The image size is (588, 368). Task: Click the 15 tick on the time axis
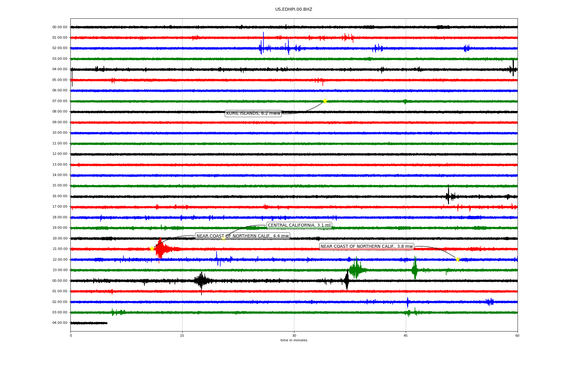tap(182, 335)
